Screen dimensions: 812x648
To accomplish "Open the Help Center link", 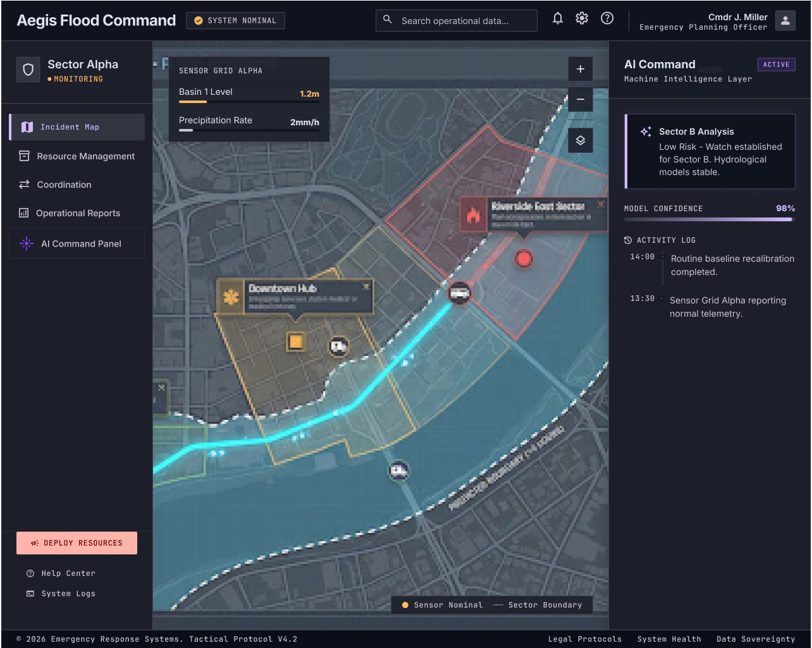I will [61, 573].
